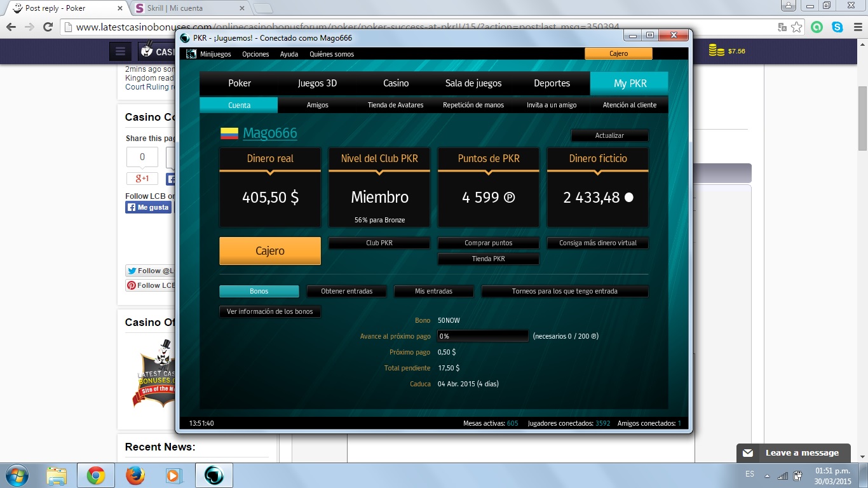Viewport: 868px width, 488px height.
Task: Select the My PKR tab
Action: 630,83
